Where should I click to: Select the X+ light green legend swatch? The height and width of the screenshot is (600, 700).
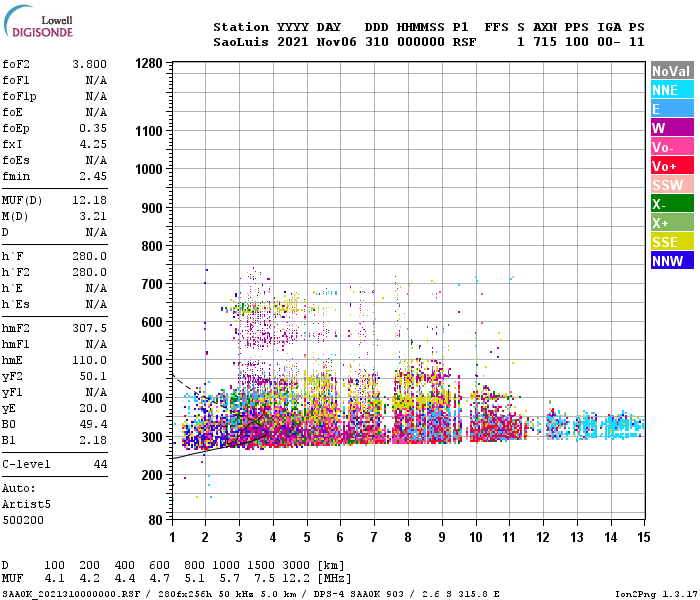(672, 223)
